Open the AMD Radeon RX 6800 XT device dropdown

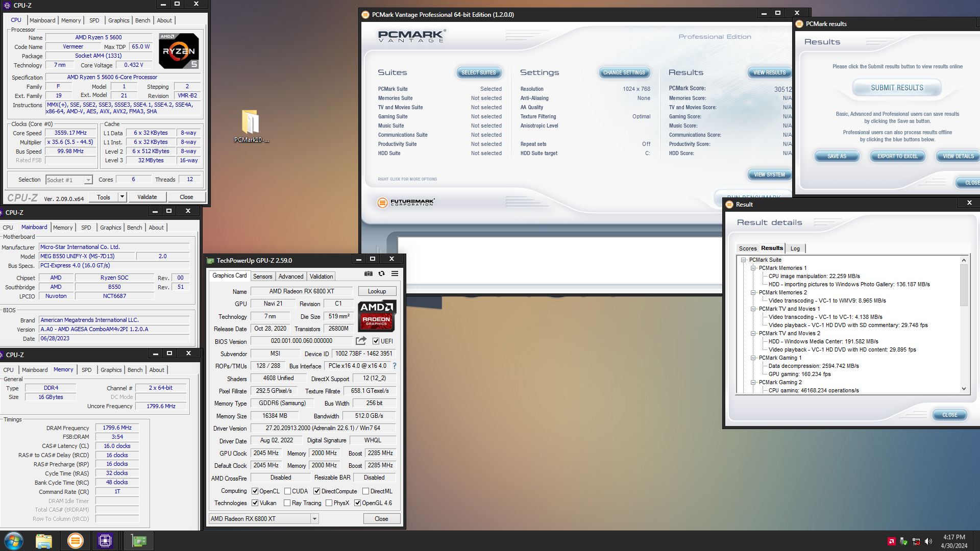264,519
